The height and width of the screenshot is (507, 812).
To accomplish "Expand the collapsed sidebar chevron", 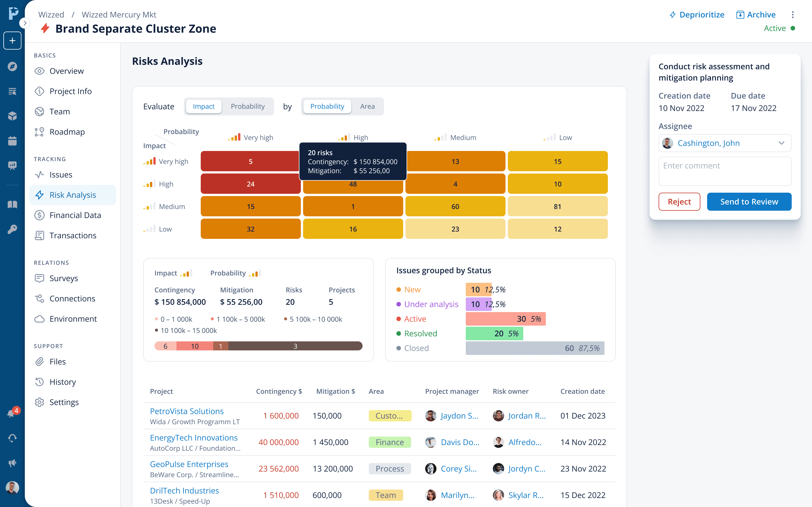I will [25, 23].
